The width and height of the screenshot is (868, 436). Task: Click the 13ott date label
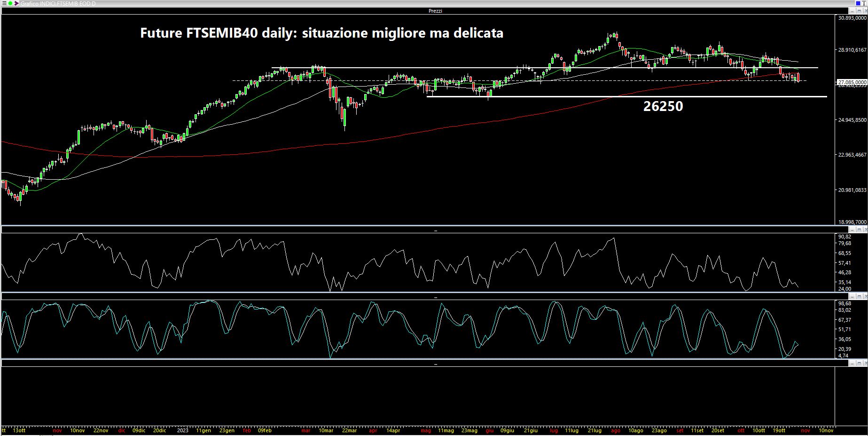19,430
